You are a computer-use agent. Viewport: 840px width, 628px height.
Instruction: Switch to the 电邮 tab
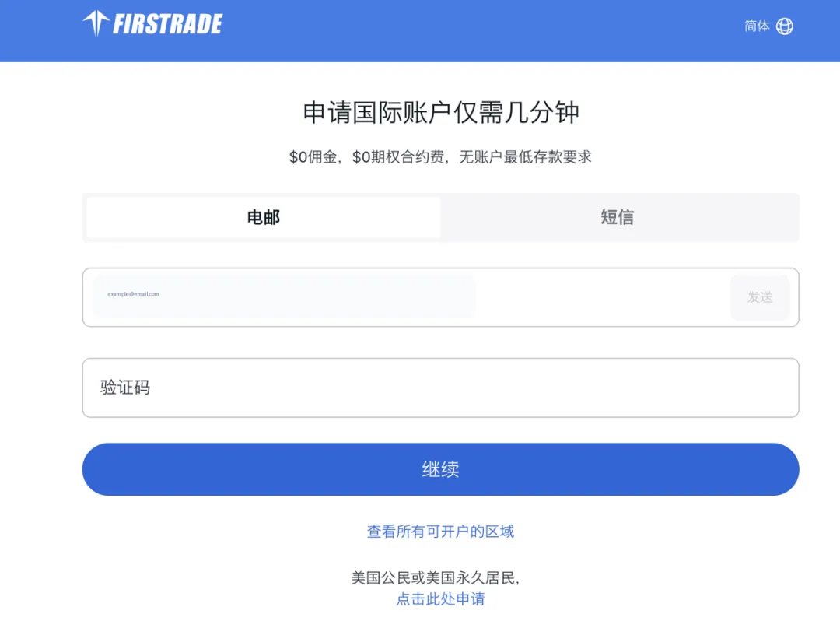tap(263, 218)
